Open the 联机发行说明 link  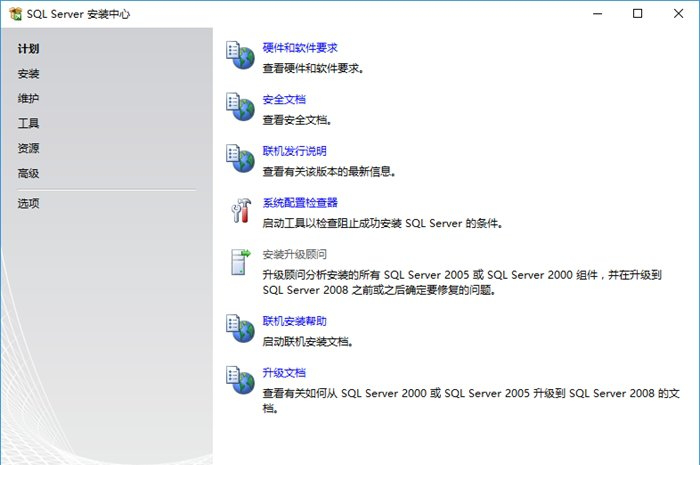pos(295,151)
